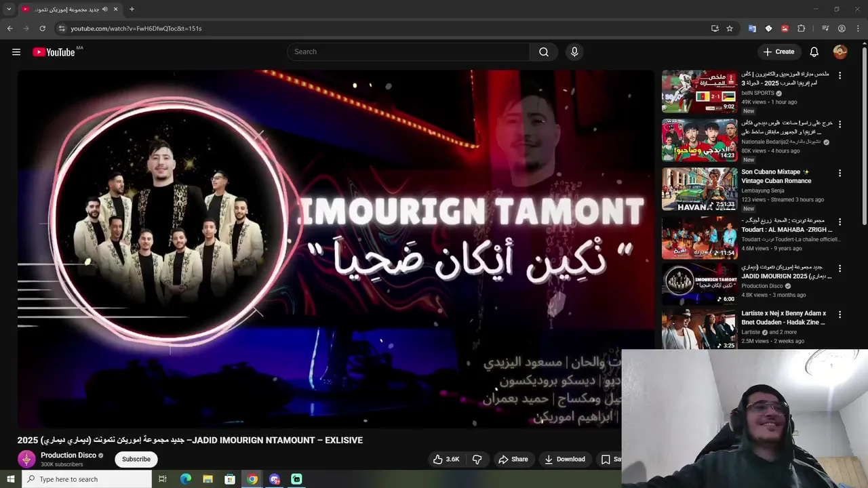This screenshot has width=868, height=488.
Task: Open Google Translate extension icon
Action: click(x=752, y=28)
